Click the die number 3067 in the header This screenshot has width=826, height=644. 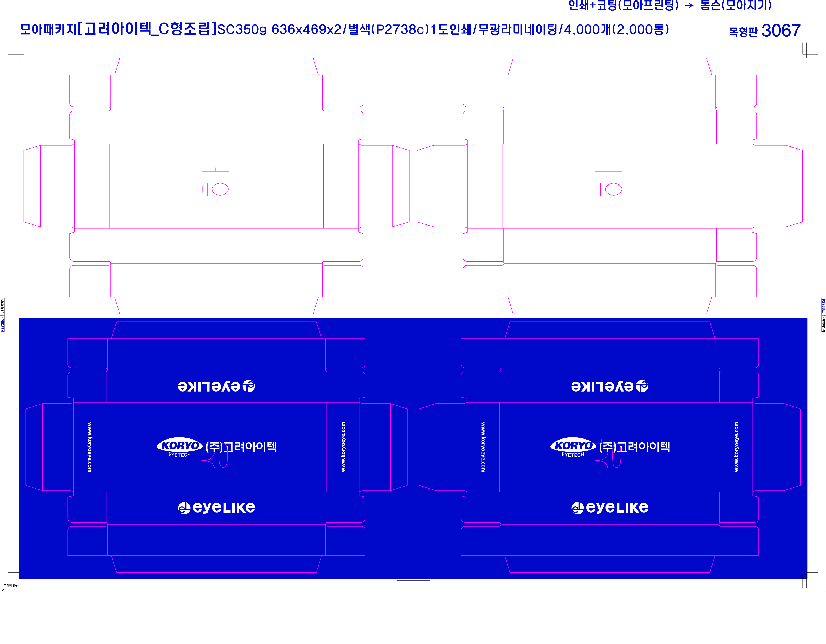point(781,31)
